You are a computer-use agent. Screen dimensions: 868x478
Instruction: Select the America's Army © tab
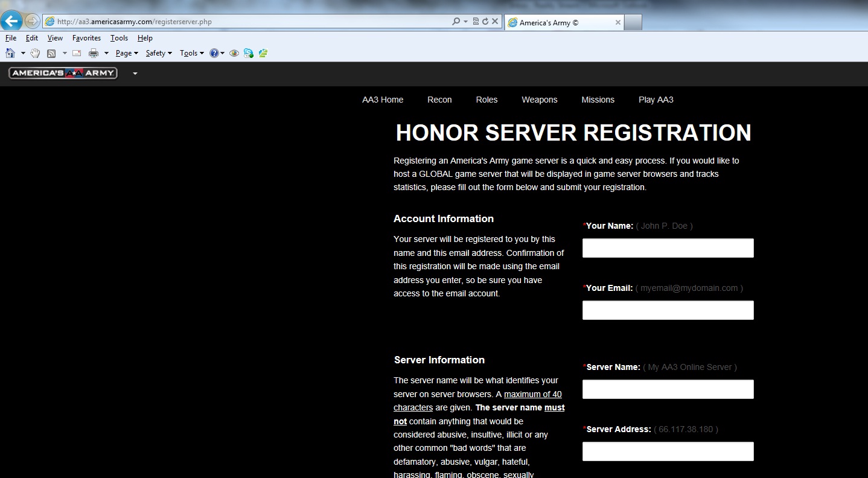(564, 22)
